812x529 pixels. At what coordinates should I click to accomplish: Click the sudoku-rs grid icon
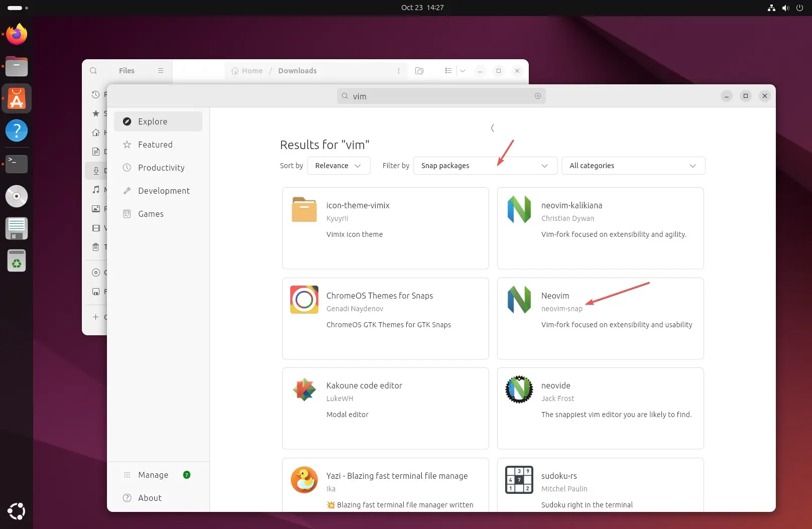[x=519, y=480]
